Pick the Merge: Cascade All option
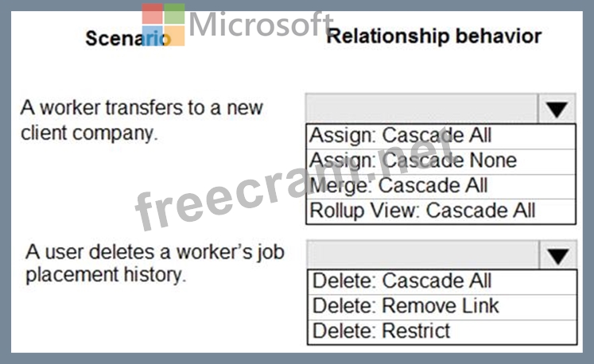The height and width of the screenshot is (364, 594). tap(398, 186)
